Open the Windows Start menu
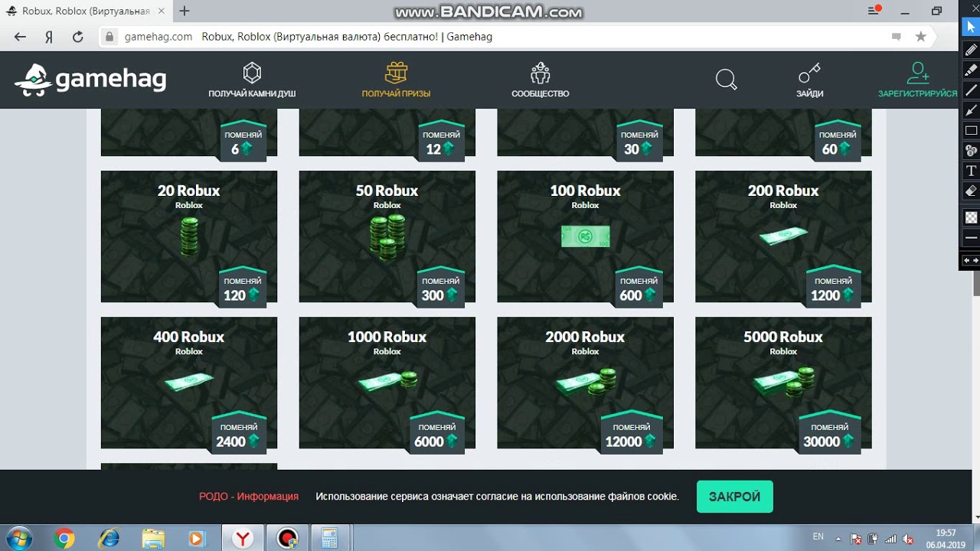The height and width of the screenshot is (551, 980). [18, 538]
